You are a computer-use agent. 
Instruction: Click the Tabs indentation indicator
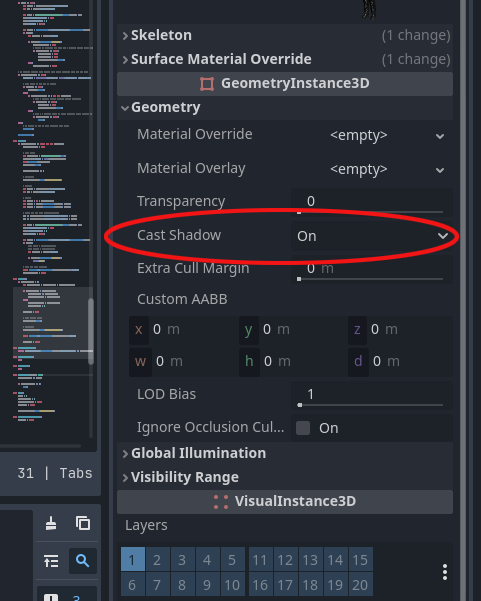pyautogui.click(x=76, y=473)
